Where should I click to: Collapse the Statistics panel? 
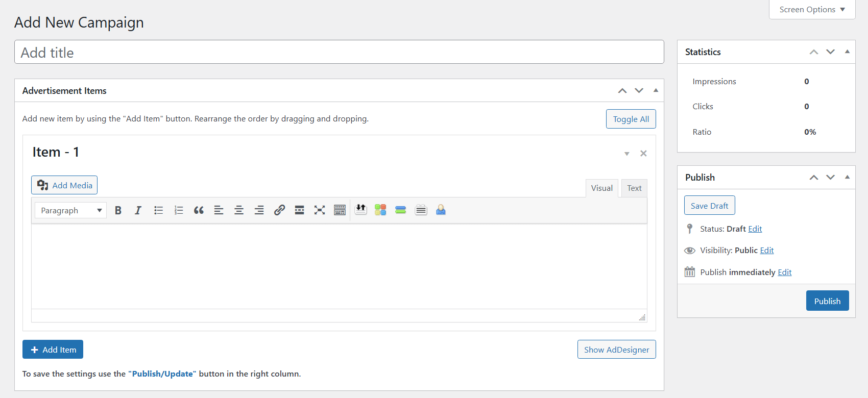(x=847, y=52)
